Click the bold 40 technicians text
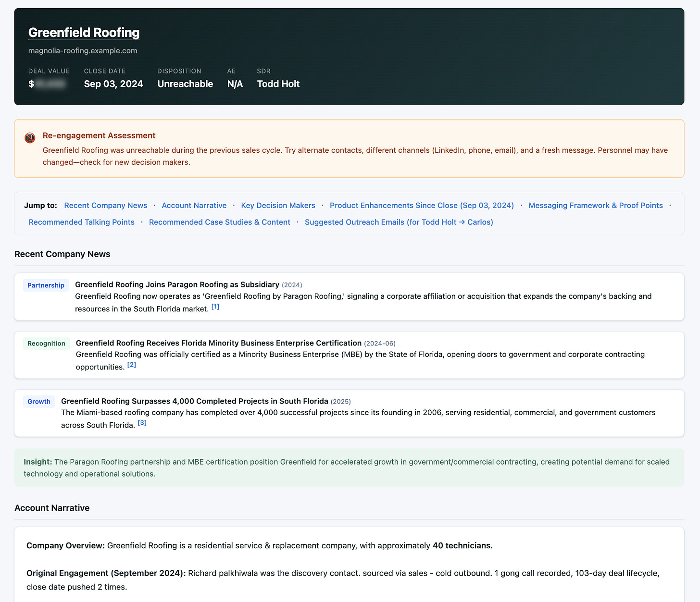Viewport: 700px width, 602px height. [x=462, y=546]
